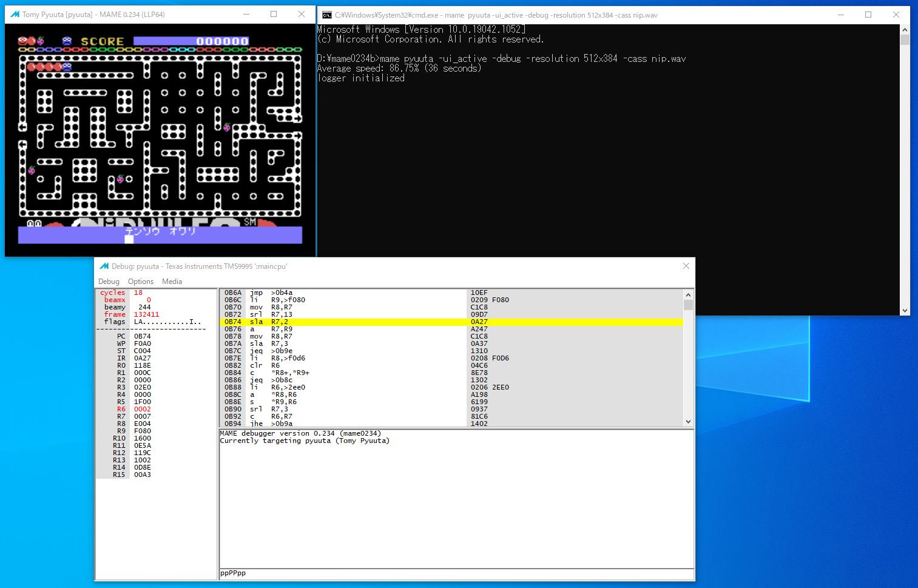The image size is (918, 588).
Task: Click the WP register value F0A0
Action: pos(143,343)
